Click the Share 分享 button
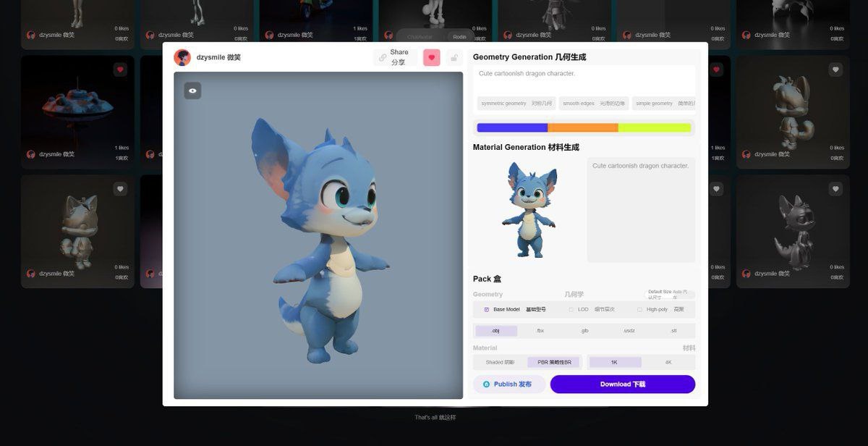Screen dimensions: 868x446 point(396,58)
